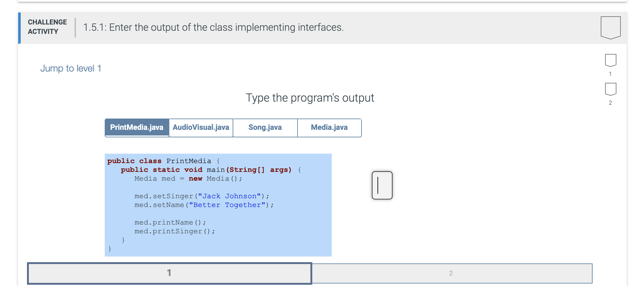644x286 pixels.
Task: Click inside the program output answer box
Action: coord(382,185)
